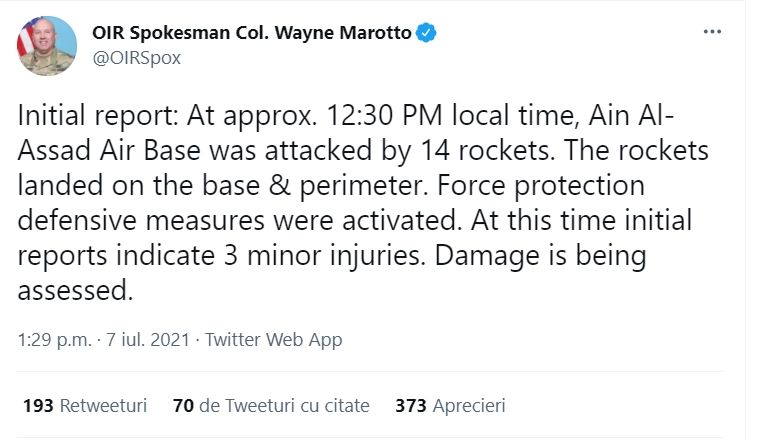Open the tweet's three-dot more menu
Screen dimensions: 774x440
click(712, 32)
